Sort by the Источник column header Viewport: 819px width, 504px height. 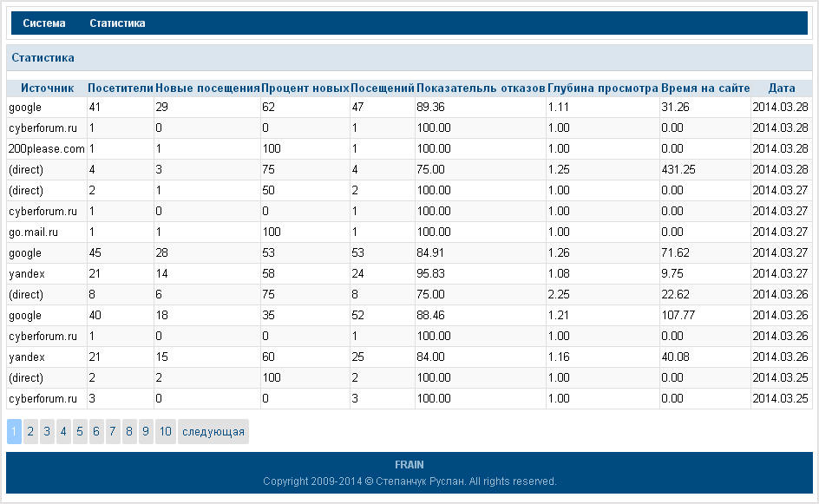pos(47,88)
